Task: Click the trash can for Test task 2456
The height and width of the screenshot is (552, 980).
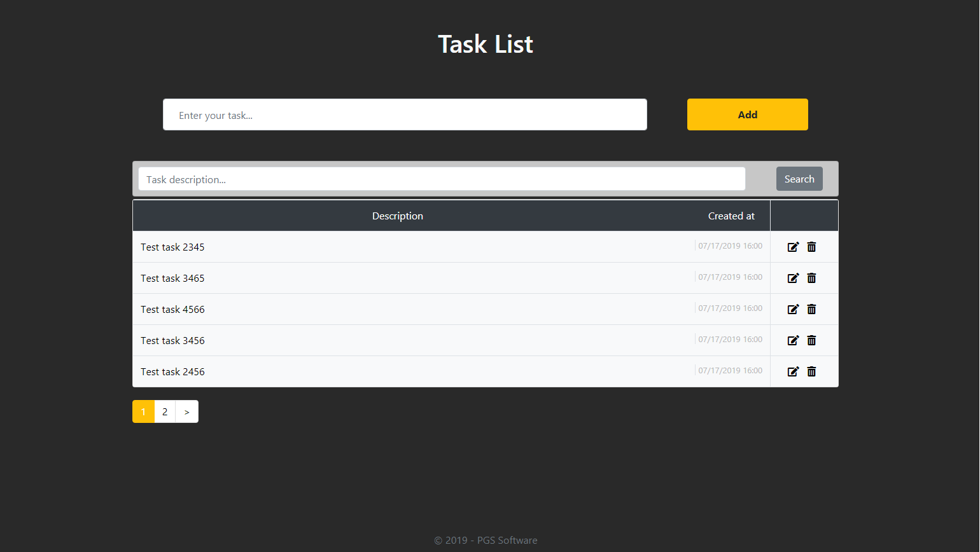Action: pyautogui.click(x=812, y=371)
